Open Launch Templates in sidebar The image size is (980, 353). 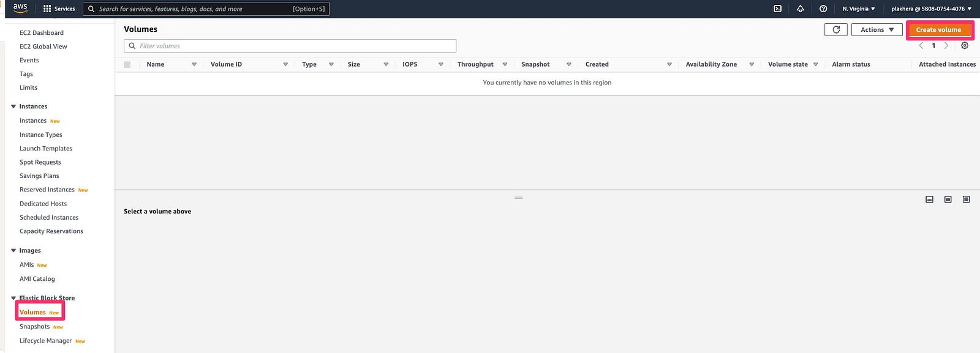(x=46, y=148)
